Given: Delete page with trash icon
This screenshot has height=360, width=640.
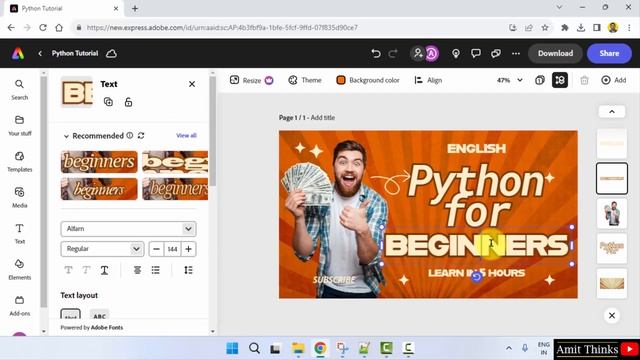Looking at the screenshot, I should [x=584, y=80].
